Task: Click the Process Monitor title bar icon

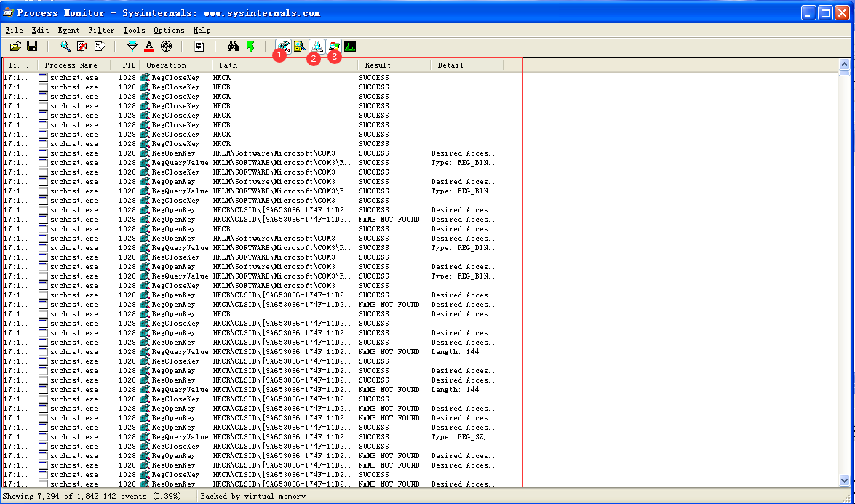Action: click(8, 12)
